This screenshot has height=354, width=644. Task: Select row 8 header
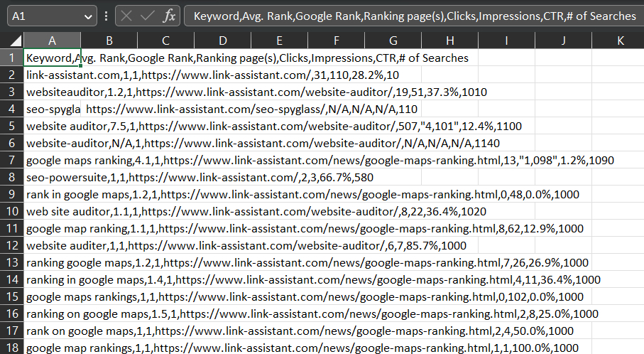click(x=11, y=177)
